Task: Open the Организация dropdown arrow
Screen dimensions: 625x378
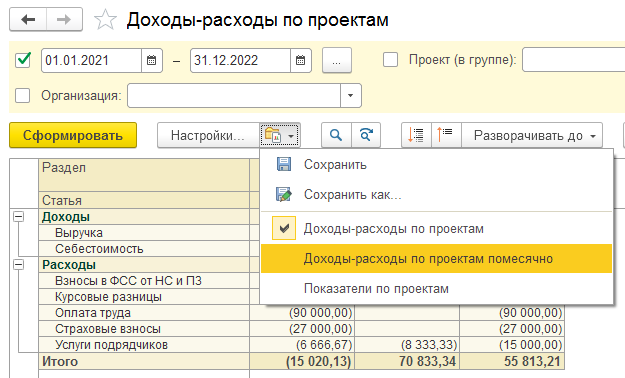Action: click(x=351, y=95)
